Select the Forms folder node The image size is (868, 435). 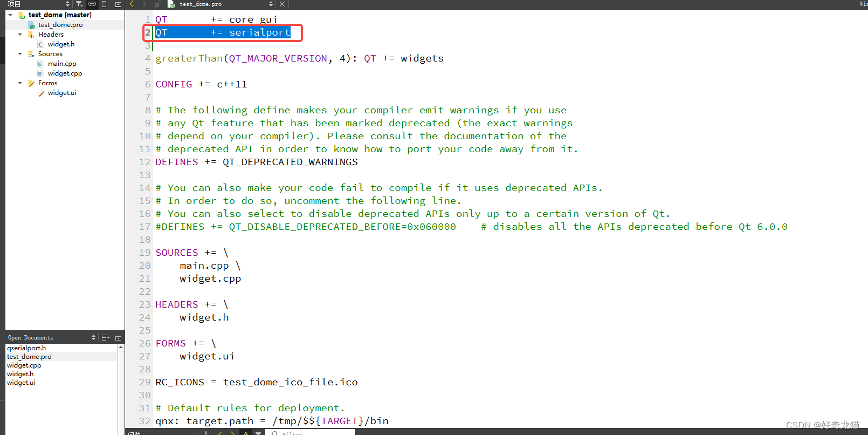click(x=47, y=83)
